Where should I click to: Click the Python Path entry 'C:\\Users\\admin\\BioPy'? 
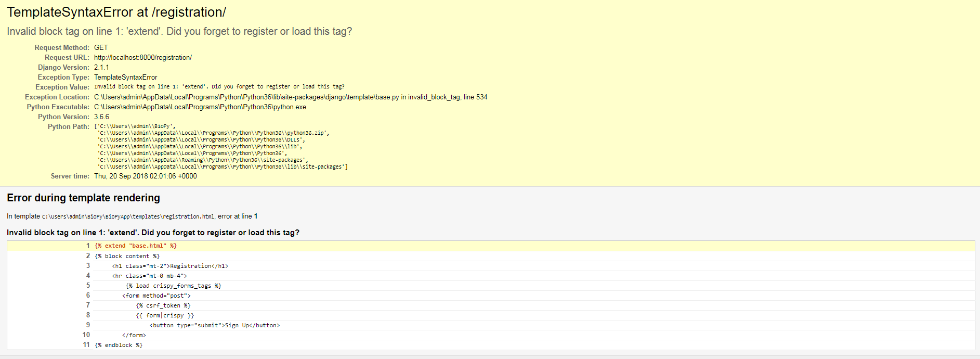[135, 126]
